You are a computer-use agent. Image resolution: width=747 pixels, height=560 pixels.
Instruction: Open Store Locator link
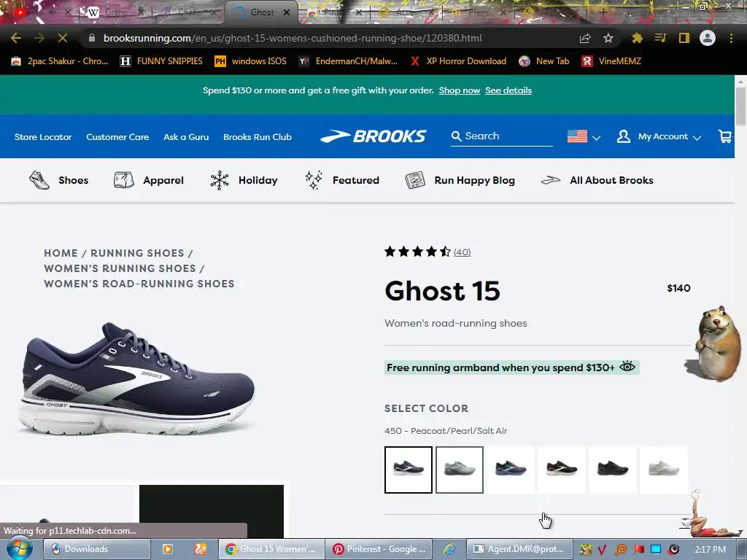(43, 137)
